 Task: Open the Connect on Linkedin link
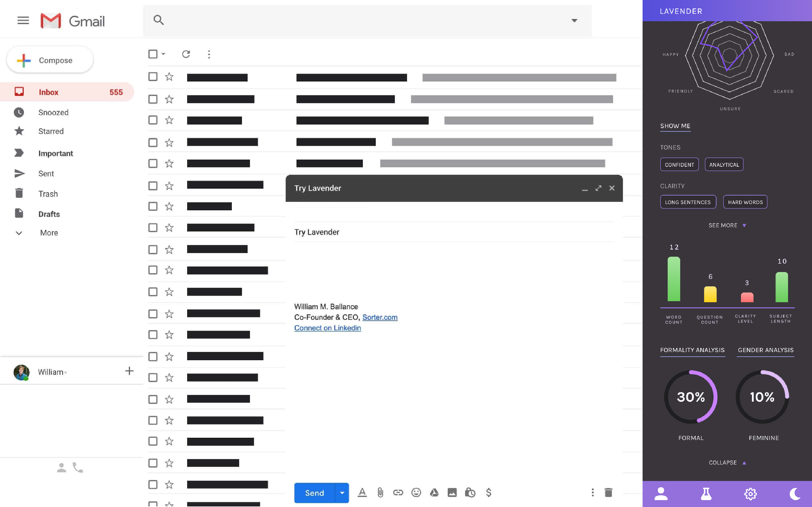pyautogui.click(x=328, y=328)
